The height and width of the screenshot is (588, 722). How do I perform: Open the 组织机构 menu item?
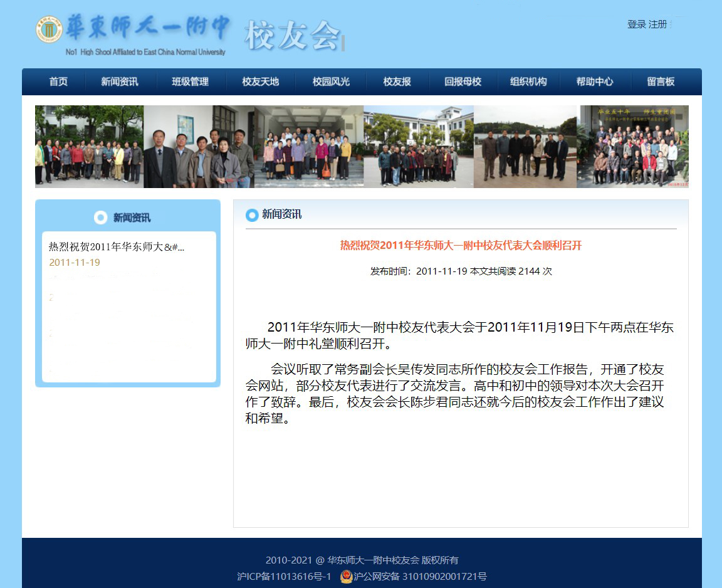[x=528, y=82]
